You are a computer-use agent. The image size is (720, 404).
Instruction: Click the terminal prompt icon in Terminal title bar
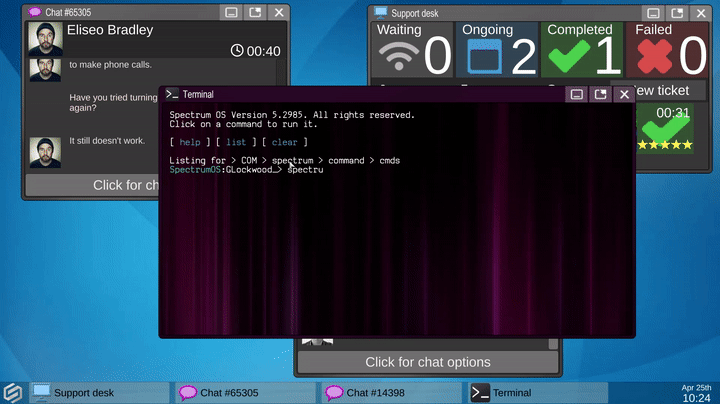[172, 94]
